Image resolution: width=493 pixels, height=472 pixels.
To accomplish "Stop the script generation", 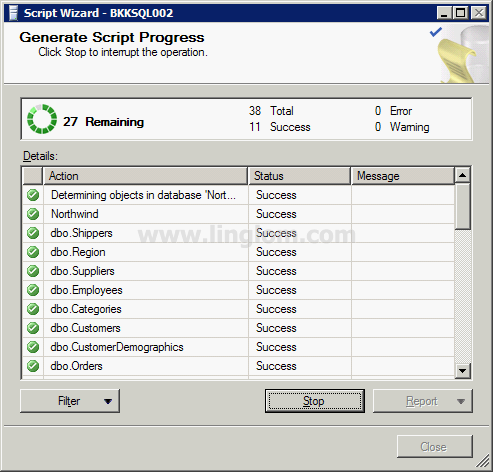I will (x=315, y=401).
